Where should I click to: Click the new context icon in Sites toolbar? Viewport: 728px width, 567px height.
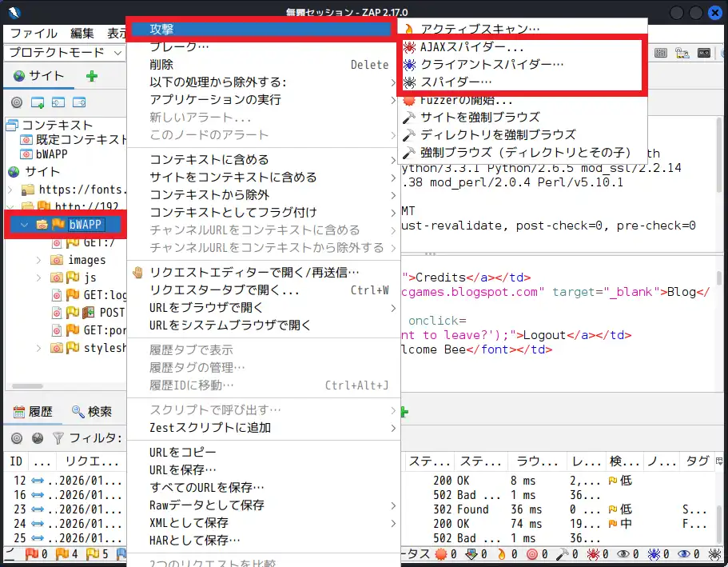coord(38,102)
